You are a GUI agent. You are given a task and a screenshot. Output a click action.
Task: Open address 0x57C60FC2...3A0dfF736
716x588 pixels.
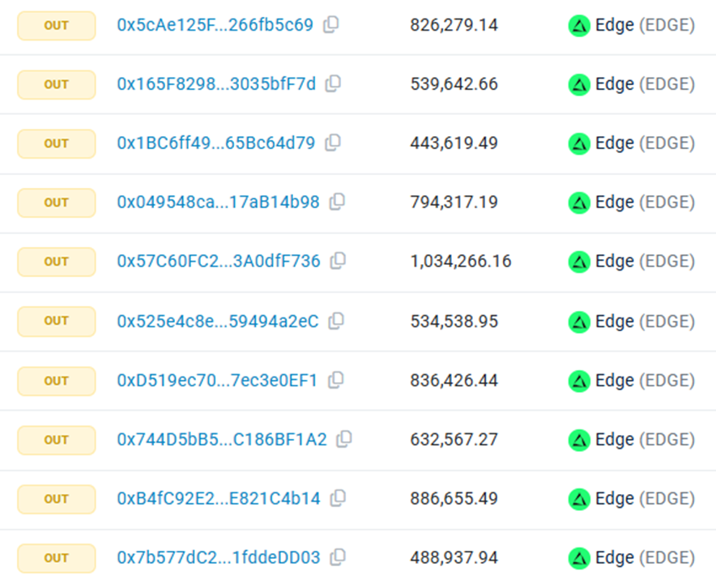[x=219, y=261]
